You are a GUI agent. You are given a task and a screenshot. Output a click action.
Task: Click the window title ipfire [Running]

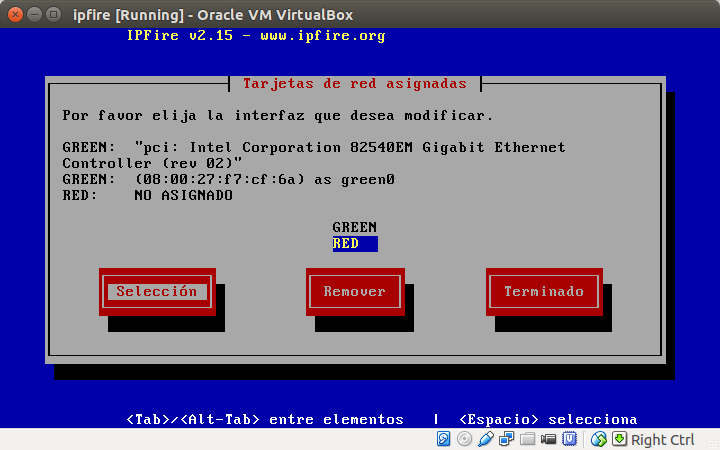[213, 15]
